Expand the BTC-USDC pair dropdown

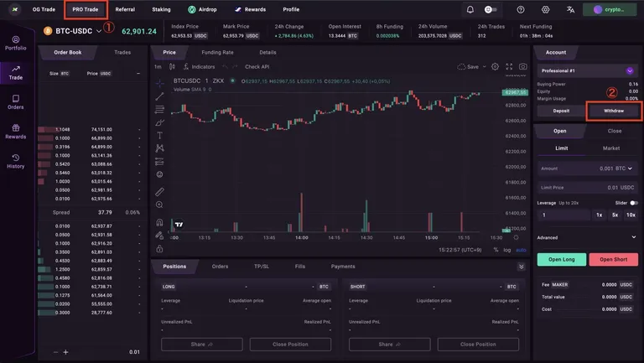click(x=99, y=31)
